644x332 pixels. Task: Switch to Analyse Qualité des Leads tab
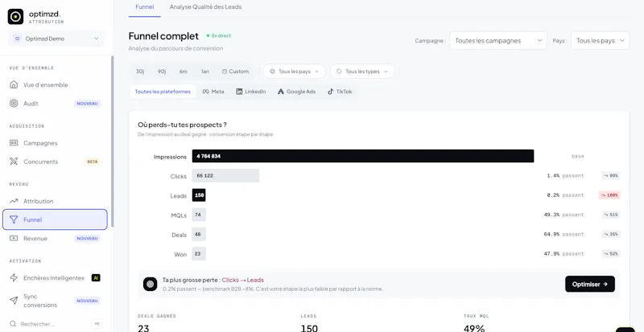click(205, 7)
